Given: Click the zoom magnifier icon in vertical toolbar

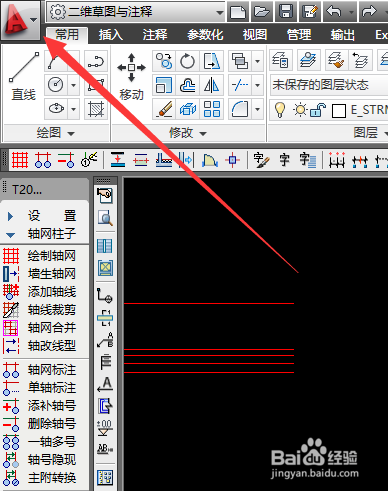Looking at the screenshot, I should click(x=105, y=218).
